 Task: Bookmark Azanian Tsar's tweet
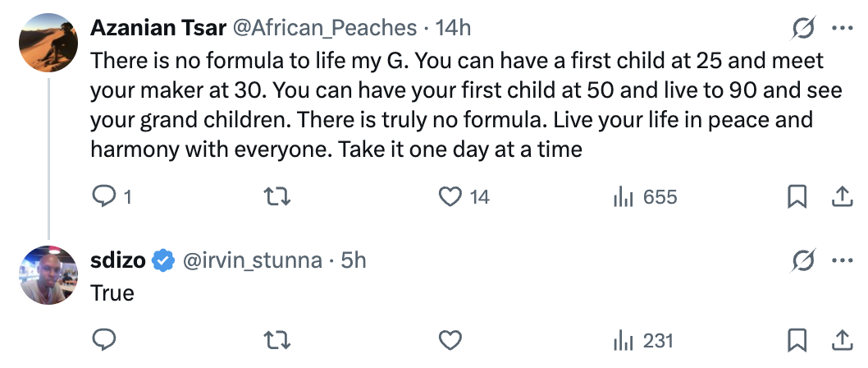[x=797, y=197]
